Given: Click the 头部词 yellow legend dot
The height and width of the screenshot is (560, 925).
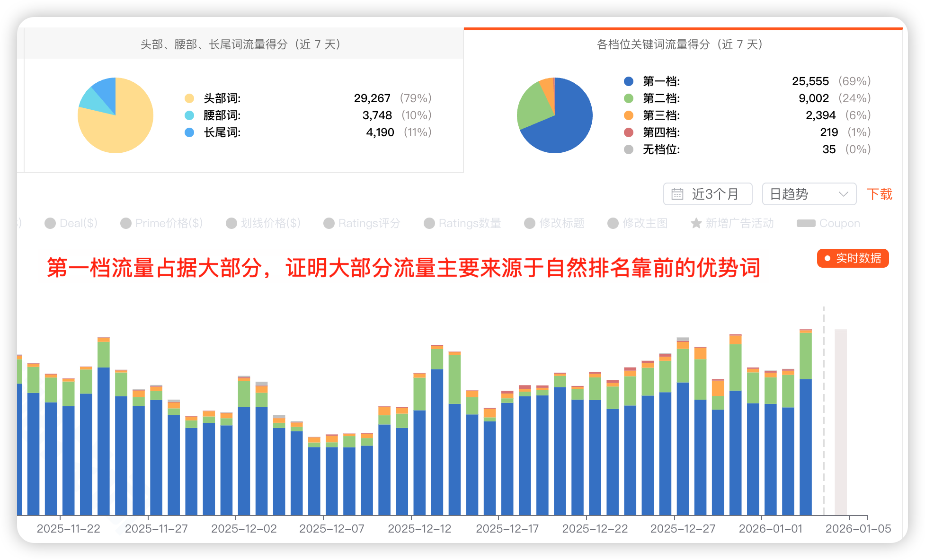Looking at the screenshot, I should pyautogui.click(x=189, y=98).
